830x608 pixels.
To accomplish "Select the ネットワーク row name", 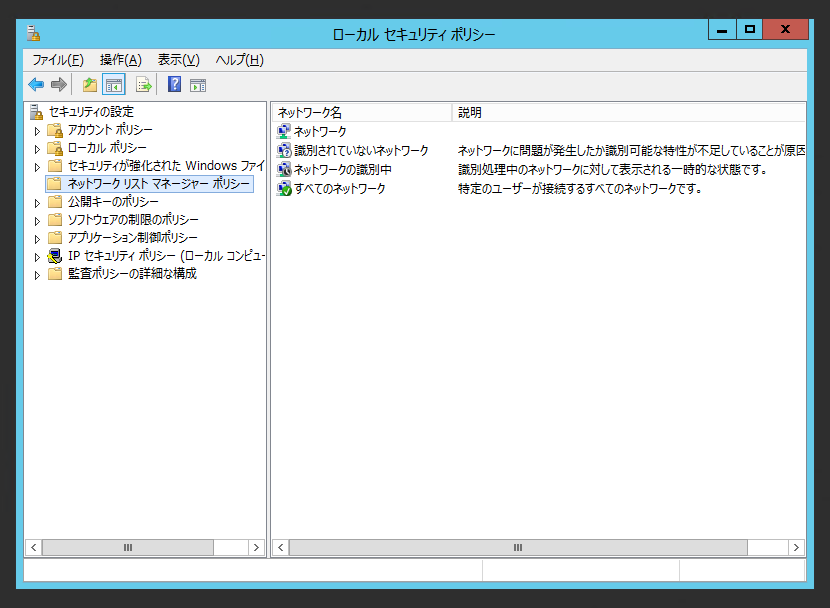I will pos(320,131).
